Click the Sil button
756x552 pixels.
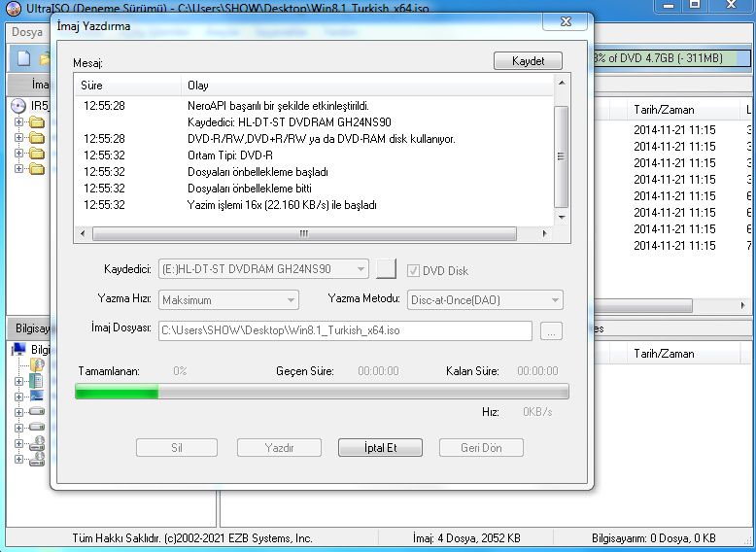pyautogui.click(x=177, y=447)
